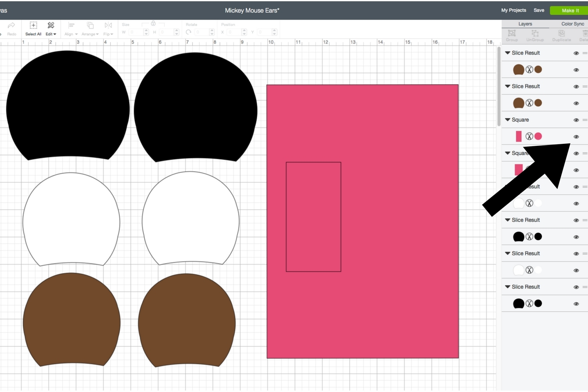The width and height of the screenshot is (588, 392).
Task: Click the Duplicate layer icon
Action: (561, 34)
